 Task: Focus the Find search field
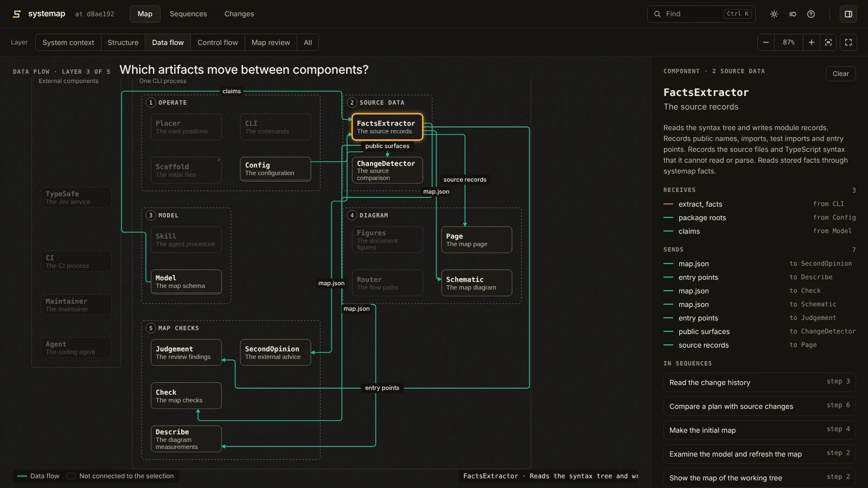[x=701, y=14]
